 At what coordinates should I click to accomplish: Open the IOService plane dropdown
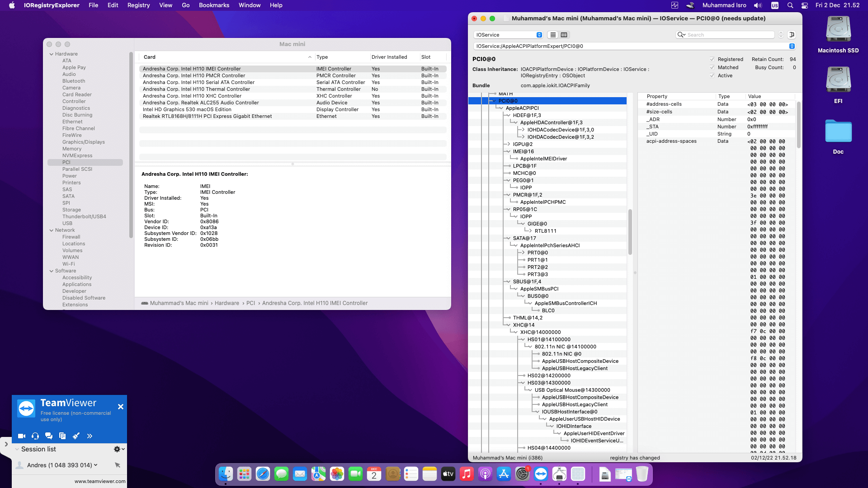(508, 35)
